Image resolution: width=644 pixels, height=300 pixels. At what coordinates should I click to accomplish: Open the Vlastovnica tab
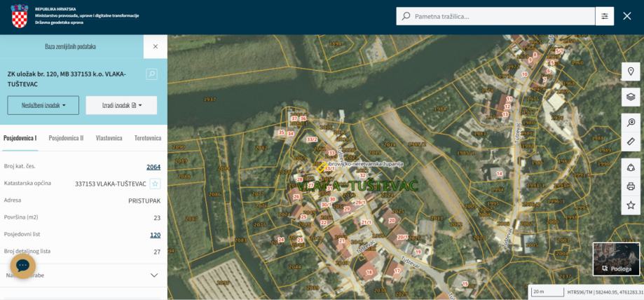click(x=109, y=138)
